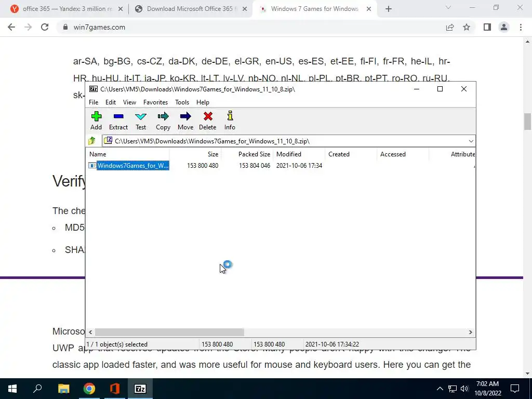Close the Windows 7 Games tab

(369, 9)
